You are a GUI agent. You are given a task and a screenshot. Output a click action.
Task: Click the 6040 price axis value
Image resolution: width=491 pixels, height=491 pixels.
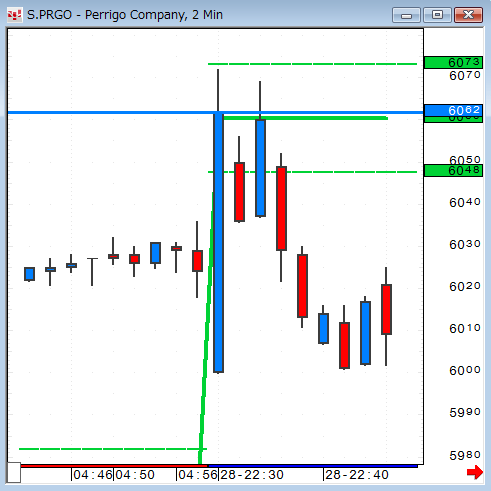(465, 202)
